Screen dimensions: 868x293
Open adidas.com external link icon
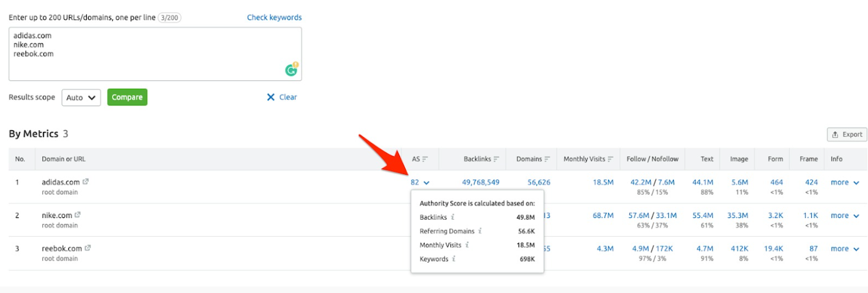[86, 182]
